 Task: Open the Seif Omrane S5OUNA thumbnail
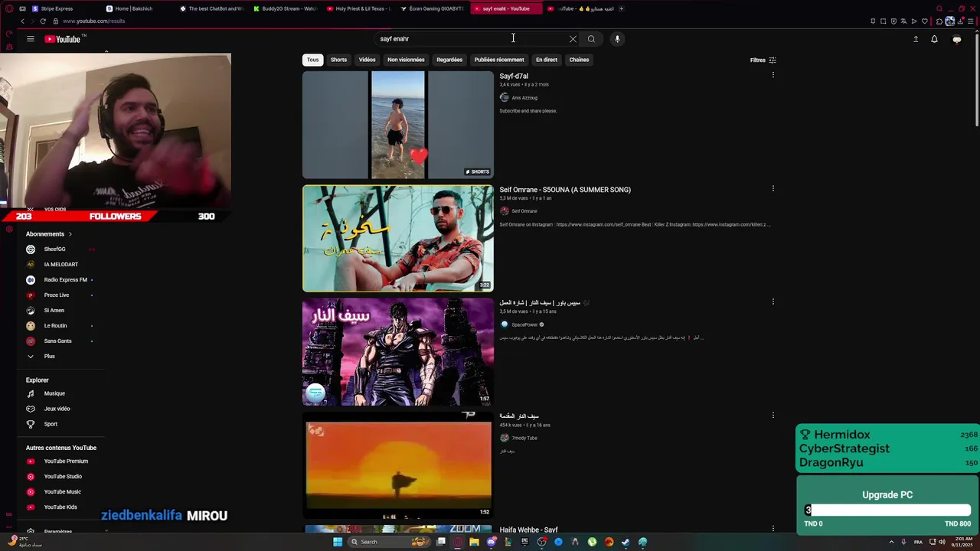point(398,238)
